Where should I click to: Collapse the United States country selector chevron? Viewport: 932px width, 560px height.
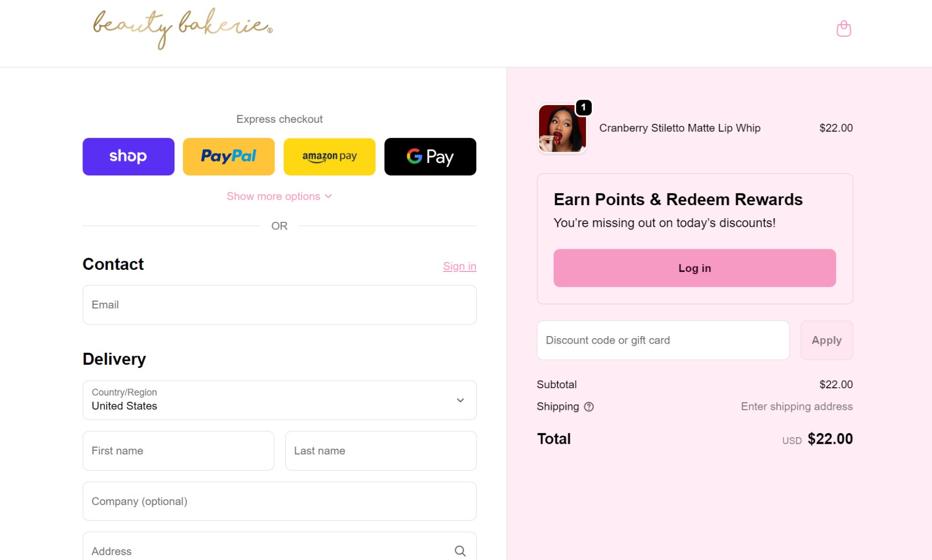point(460,400)
